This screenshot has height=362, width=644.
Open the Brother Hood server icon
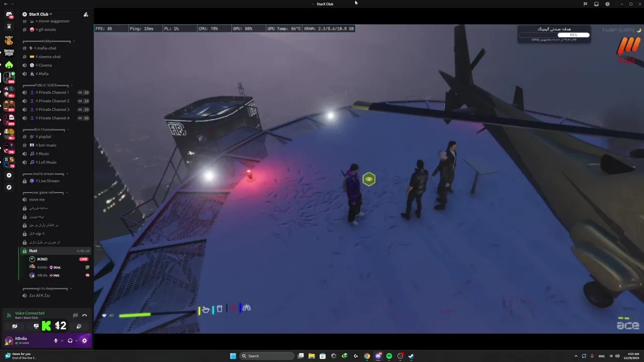[9, 52]
